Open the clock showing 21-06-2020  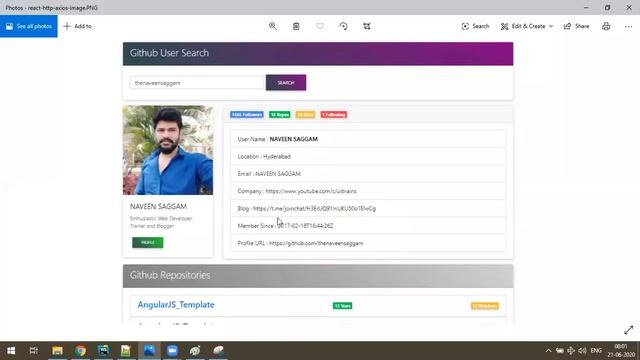pyautogui.click(x=621, y=351)
